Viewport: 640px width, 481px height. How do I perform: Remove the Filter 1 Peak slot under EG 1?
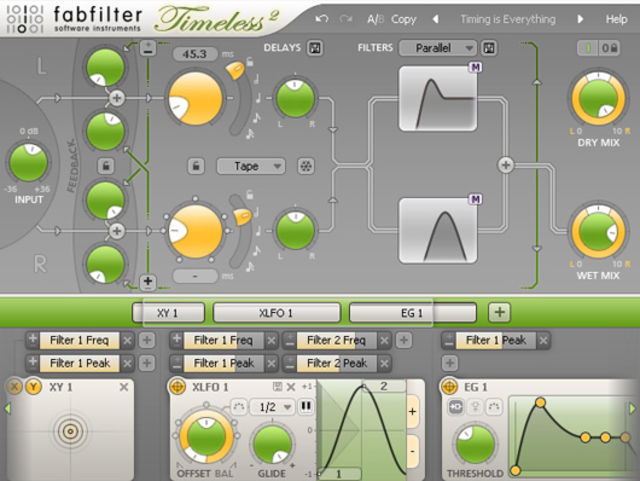pyautogui.click(x=543, y=340)
